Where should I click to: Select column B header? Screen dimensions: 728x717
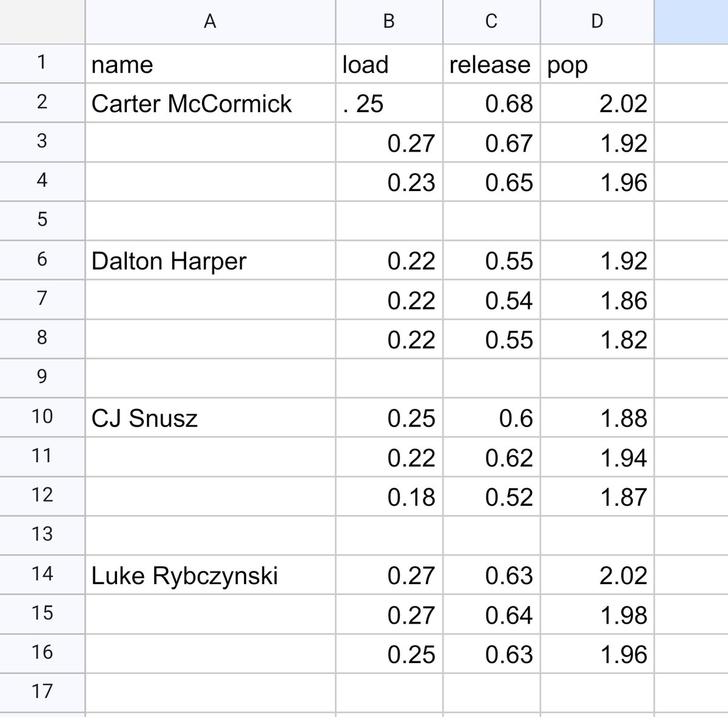[389, 22]
